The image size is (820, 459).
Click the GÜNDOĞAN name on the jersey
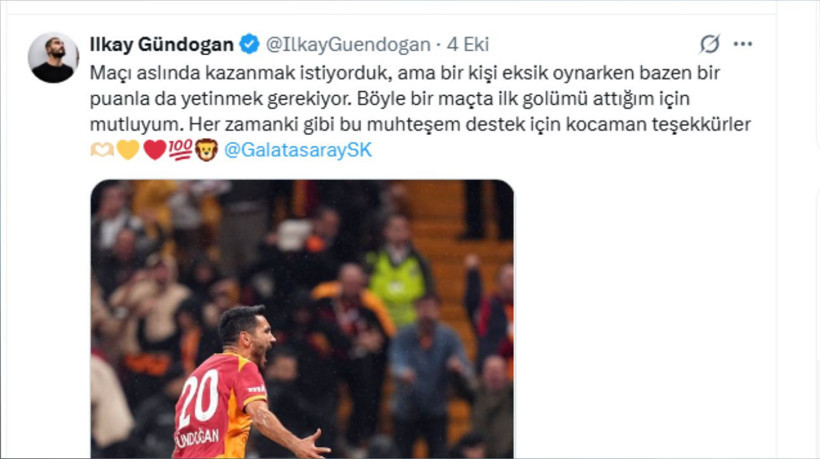(197, 438)
